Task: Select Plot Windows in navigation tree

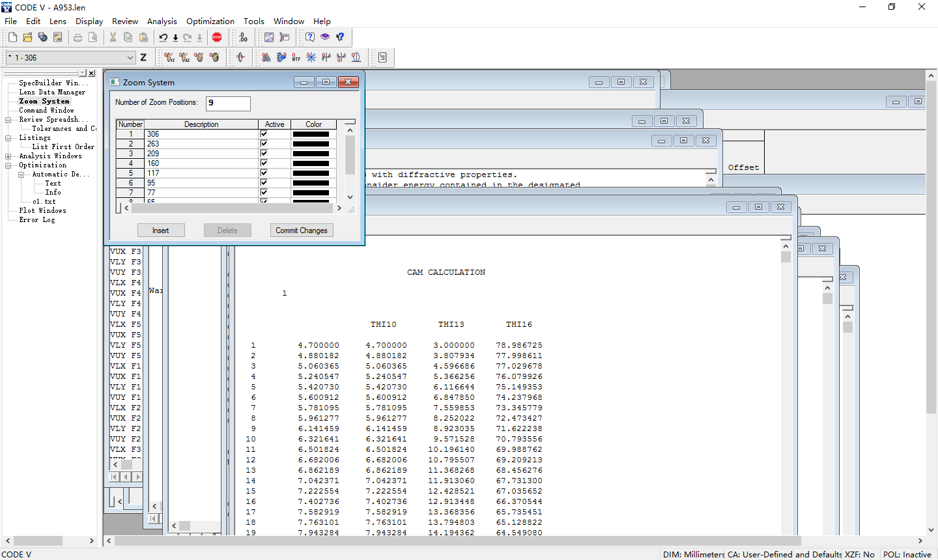Action: [x=42, y=211]
